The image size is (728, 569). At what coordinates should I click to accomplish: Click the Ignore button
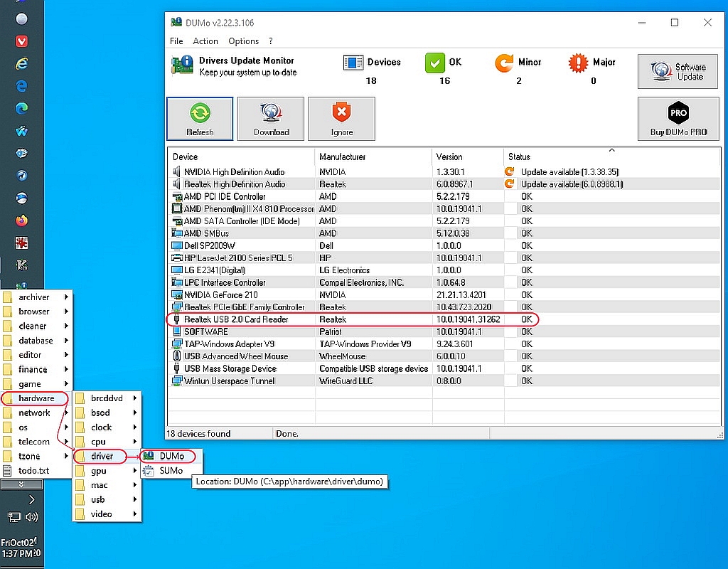click(342, 119)
